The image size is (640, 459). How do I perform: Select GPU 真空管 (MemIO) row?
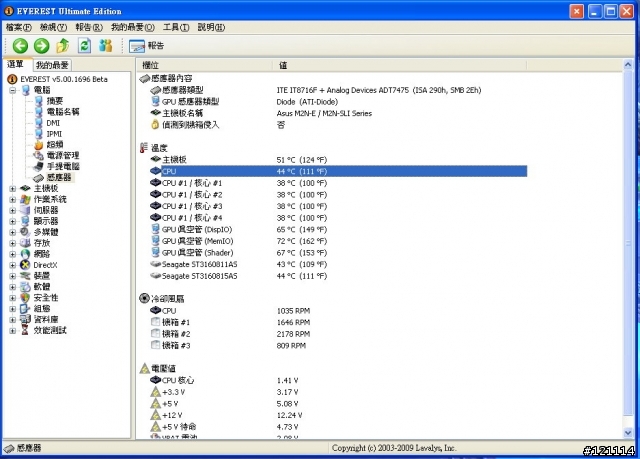338,241
